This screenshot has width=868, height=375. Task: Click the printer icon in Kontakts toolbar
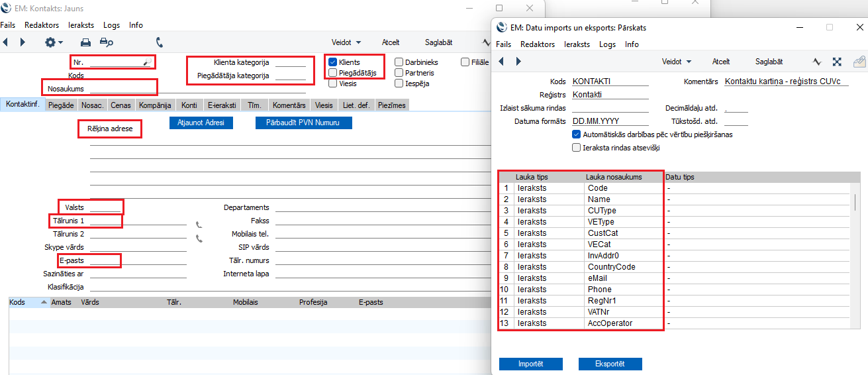coord(85,42)
